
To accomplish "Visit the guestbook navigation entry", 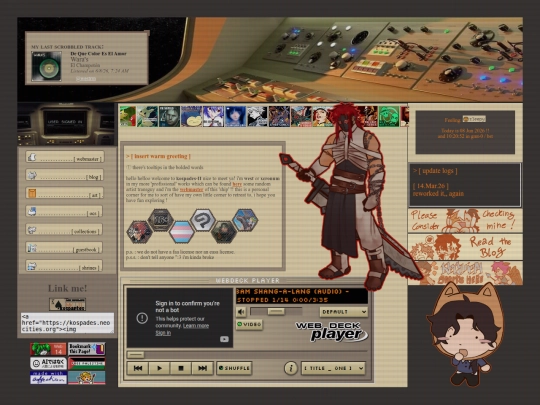I will click(65, 248).
